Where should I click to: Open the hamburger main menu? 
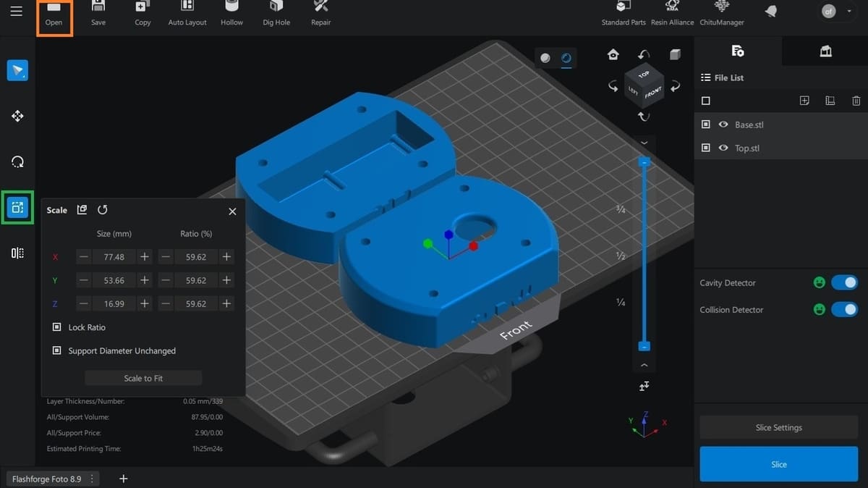tap(16, 12)
